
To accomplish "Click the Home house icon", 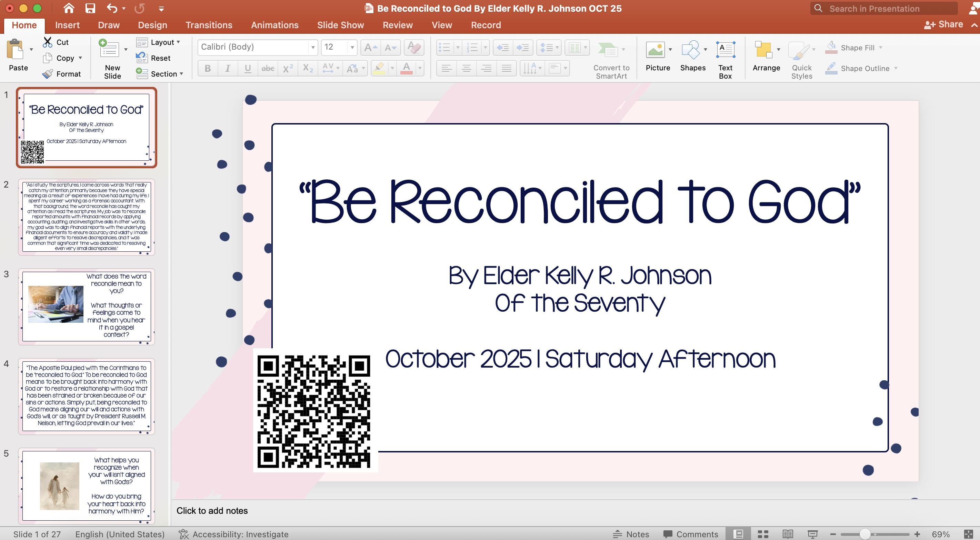I will pyautogui.click(x=69, y=8).
